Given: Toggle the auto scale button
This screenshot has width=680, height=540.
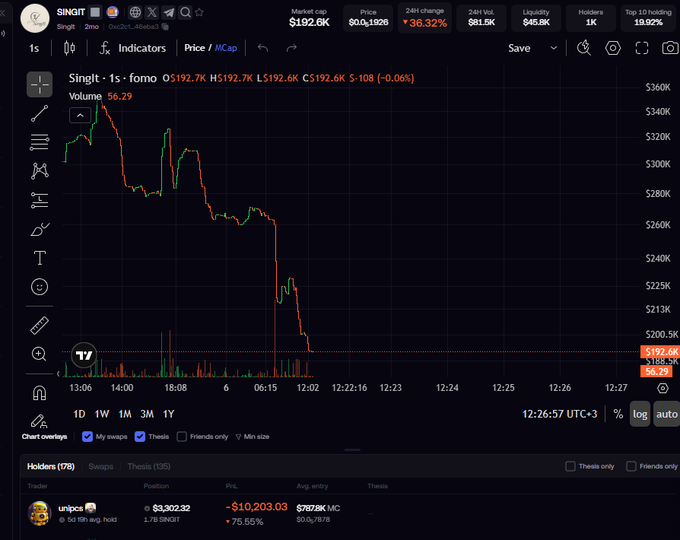Looking at the screenshot, I should pyautogui.click(x=667, y=414).
